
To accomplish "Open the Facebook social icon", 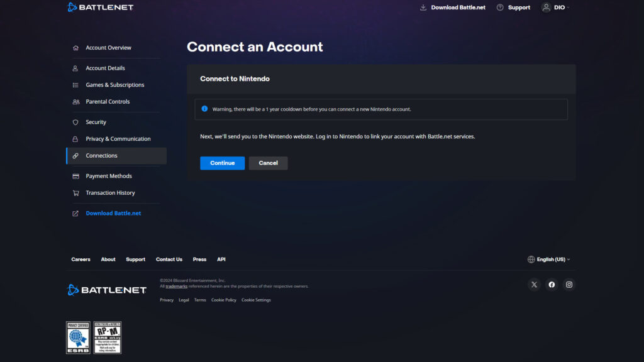I will 552,285.
